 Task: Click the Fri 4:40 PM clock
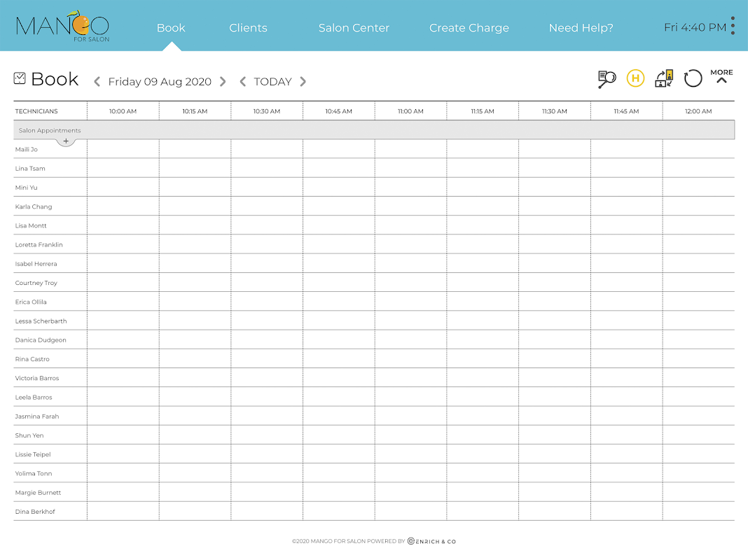[695, 27]
